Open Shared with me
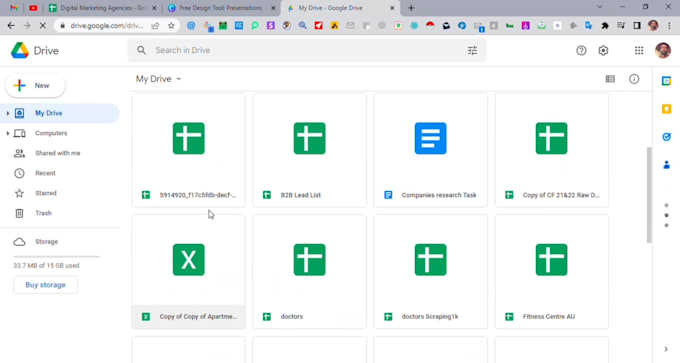 [x=57, y=153]
